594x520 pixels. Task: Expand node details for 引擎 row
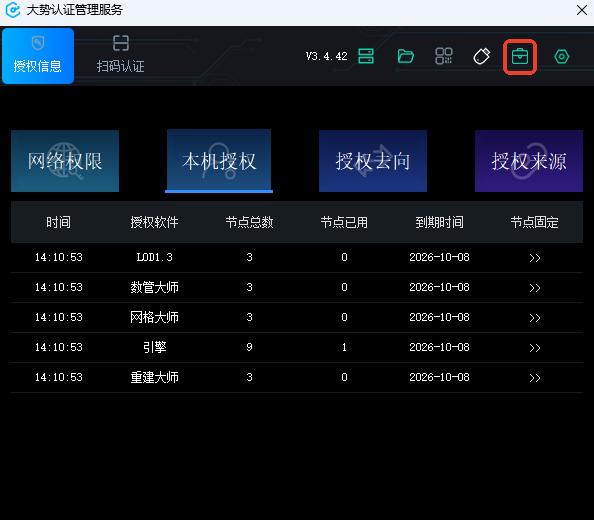point(535,348)
